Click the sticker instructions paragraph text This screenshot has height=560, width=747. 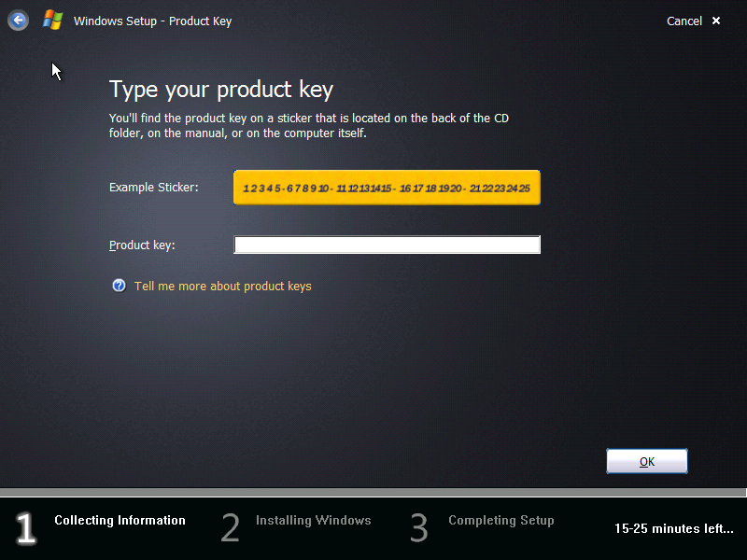coord(309,125)
